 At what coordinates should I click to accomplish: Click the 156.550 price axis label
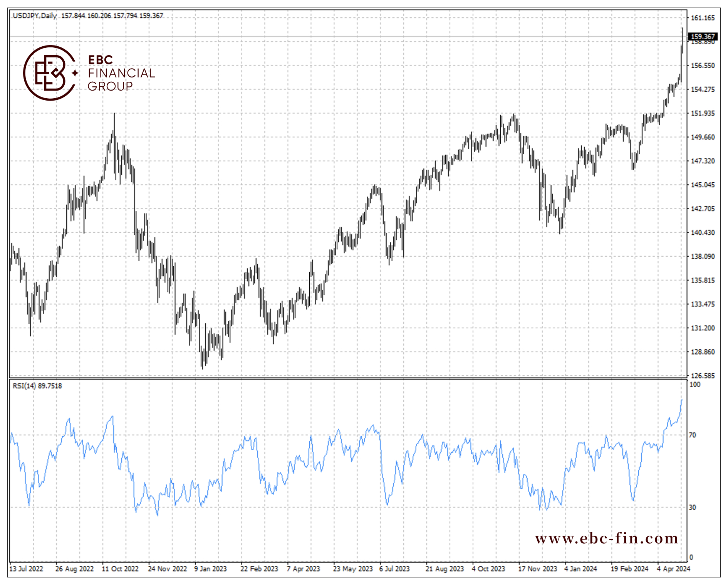tap(703, 66)
